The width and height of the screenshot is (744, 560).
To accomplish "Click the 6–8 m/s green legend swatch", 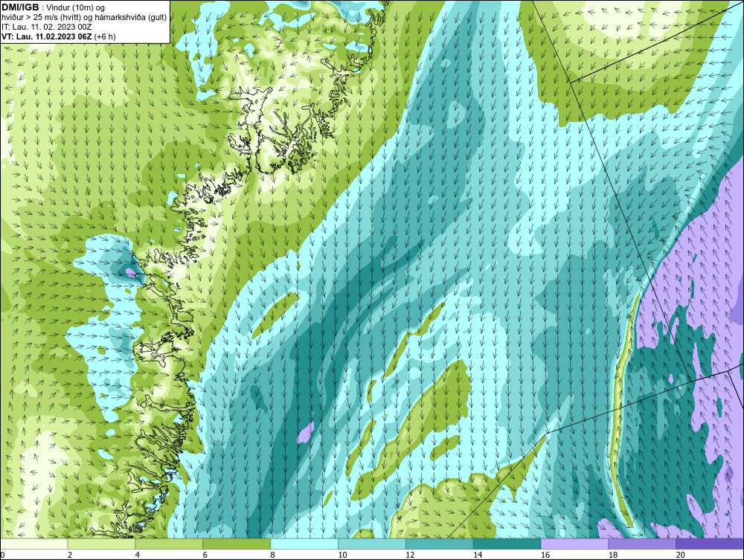I will (x=237, y=544).
